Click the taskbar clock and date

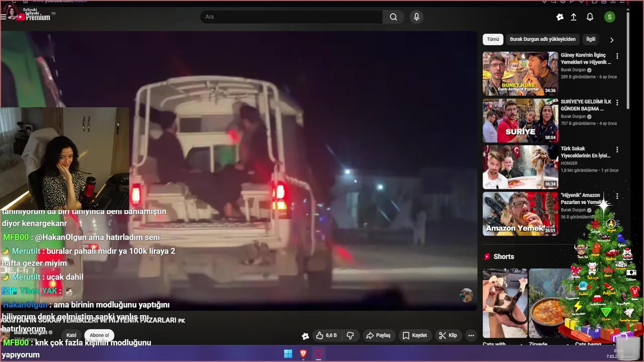click(615, 353)
